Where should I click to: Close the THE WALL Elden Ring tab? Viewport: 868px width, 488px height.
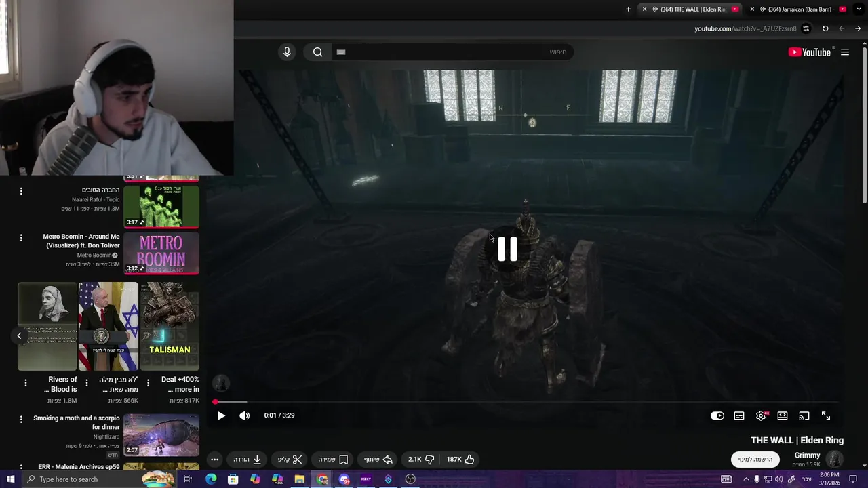pyautogui.click(x=645, y=9)
